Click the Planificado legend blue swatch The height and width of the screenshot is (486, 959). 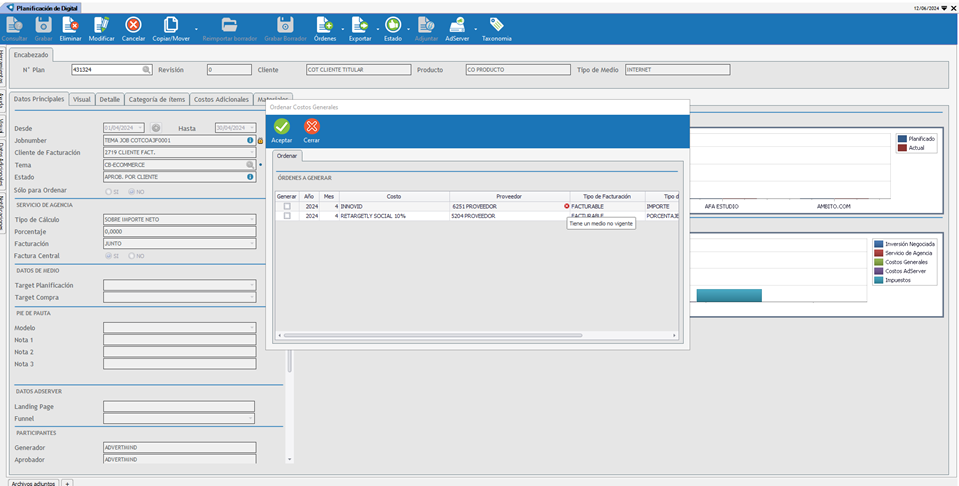coord(902,139)
